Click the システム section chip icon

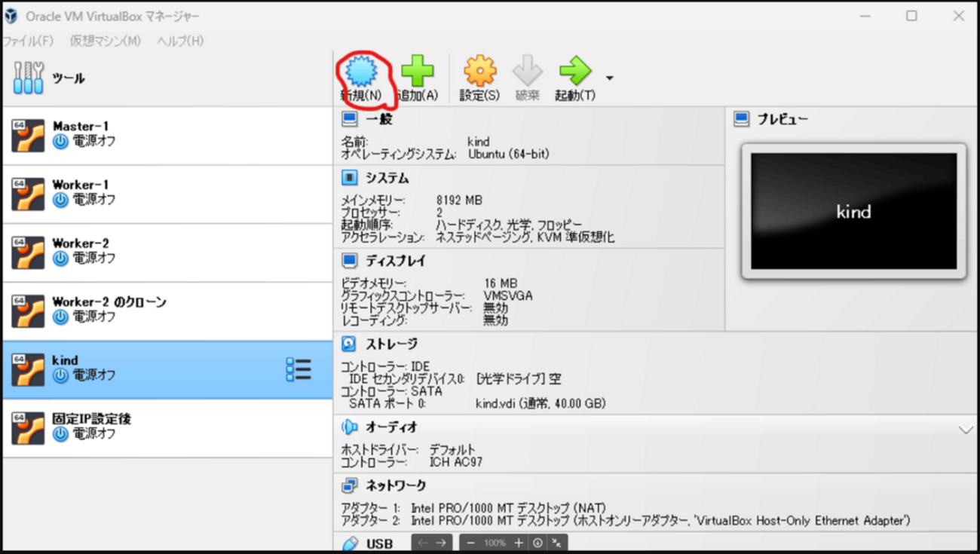349,178
